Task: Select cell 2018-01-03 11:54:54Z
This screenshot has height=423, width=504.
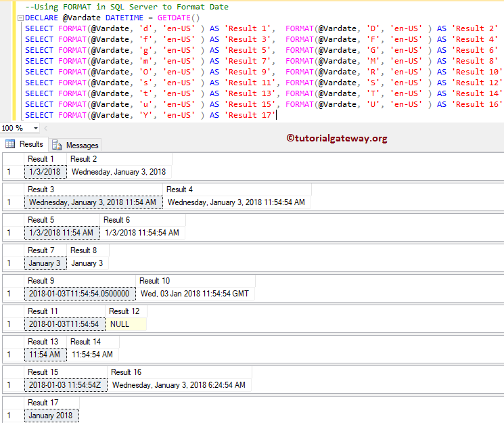Action: point(66,385)
